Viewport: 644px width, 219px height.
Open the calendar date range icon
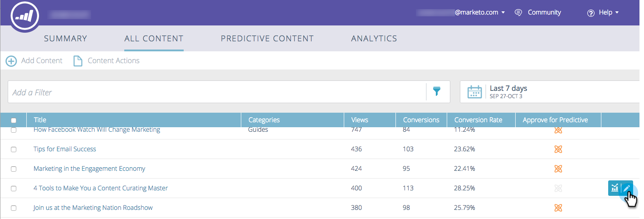(x=474, y=92)
